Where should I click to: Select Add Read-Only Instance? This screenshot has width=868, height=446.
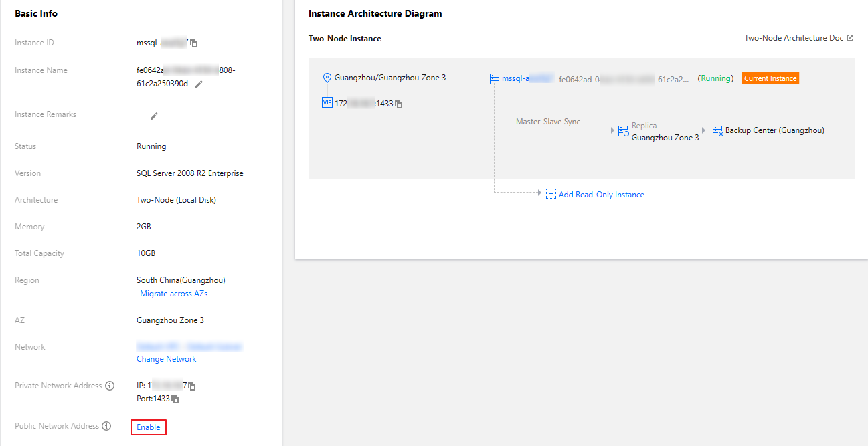(x=602, y=193)
